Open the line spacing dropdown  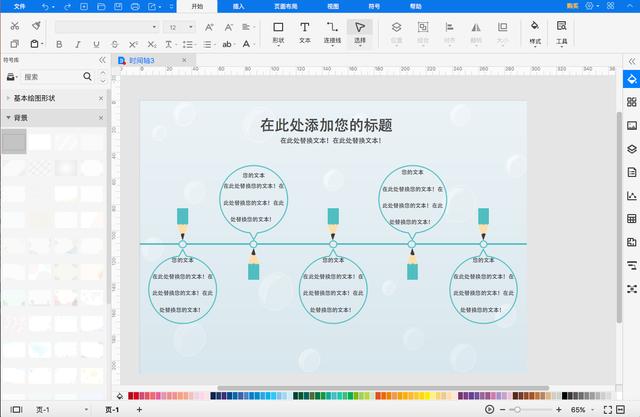(189, 44)
